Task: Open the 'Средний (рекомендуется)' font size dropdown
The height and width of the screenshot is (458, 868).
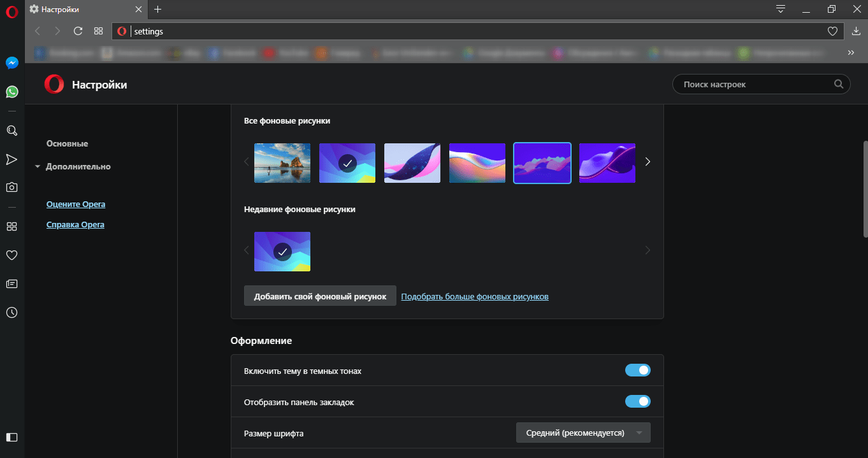Action: pos(583,433)
